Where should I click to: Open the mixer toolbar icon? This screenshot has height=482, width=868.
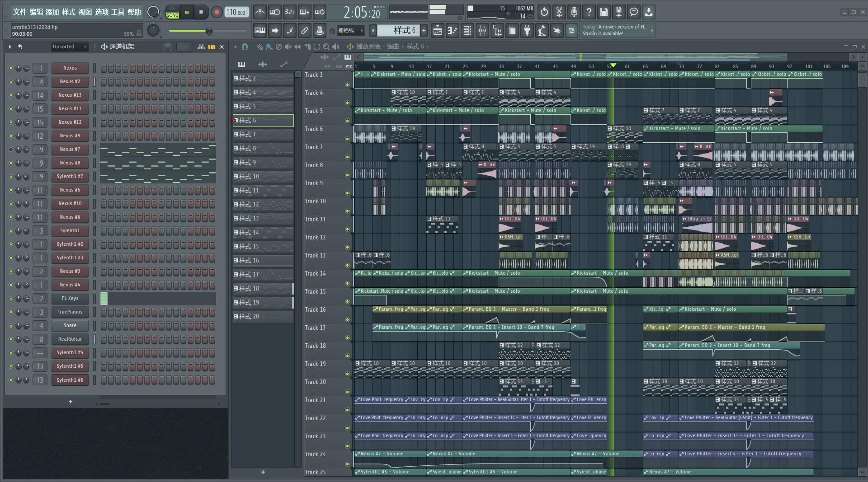point(482,31)
